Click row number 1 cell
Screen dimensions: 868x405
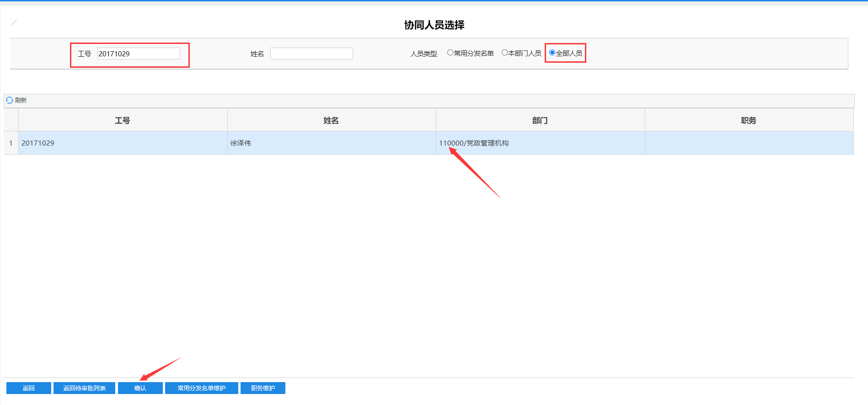point(11,143)
